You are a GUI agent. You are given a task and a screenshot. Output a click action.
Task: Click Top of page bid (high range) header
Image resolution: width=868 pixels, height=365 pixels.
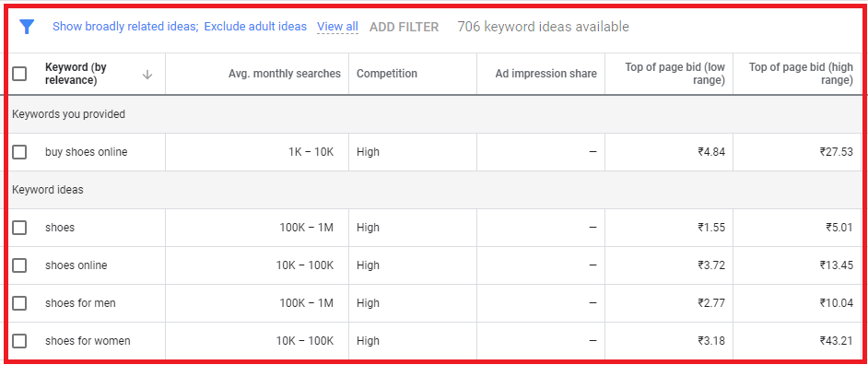click(801, 74)
